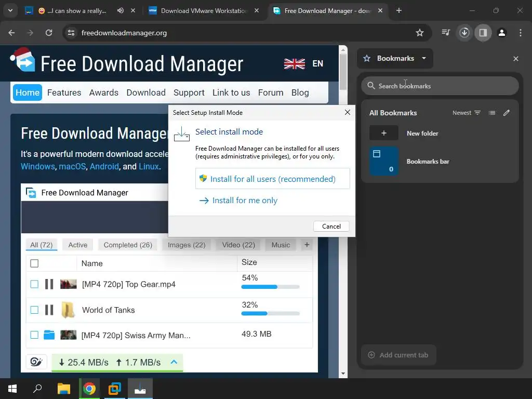Pause the World of Tanks download
The width and height of the screenshot is (532, 399).
(x=49, y=310)
